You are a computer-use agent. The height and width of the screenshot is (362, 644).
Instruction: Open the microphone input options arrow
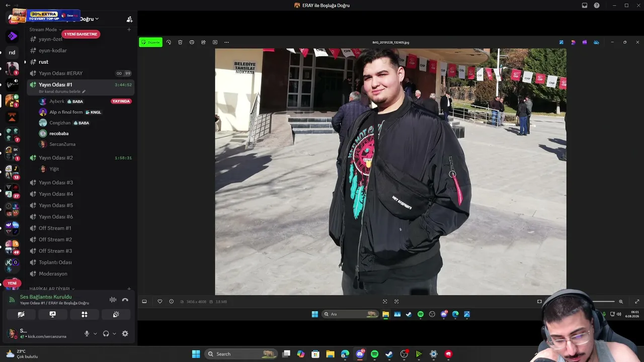pos(95,333)
